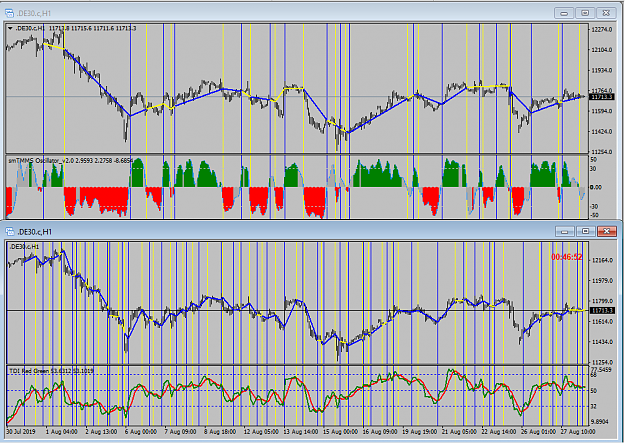Screen dimensions: 625x443
Task: Click the 16 Aug 09:00 time axis label
Action: point(380,432)
